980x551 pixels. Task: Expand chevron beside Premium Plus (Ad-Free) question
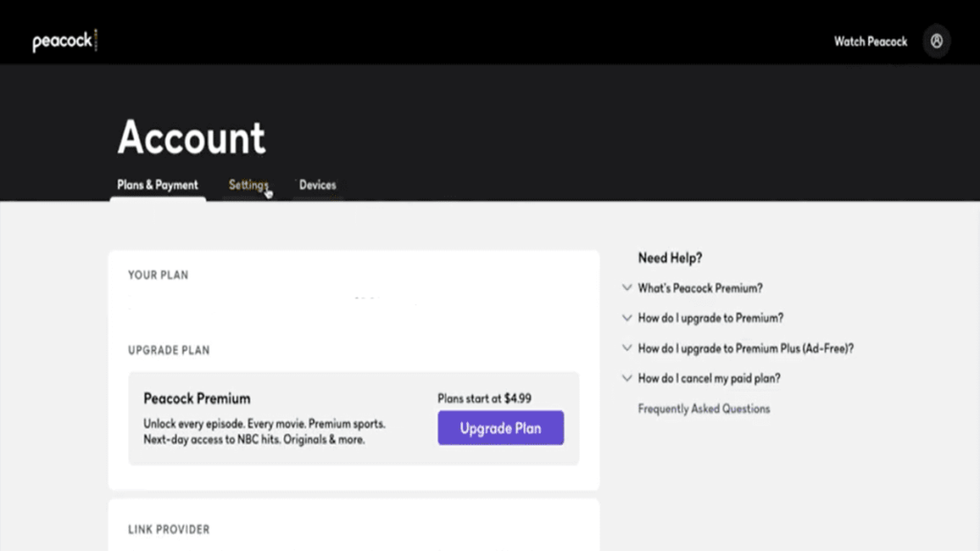[x=627, y=348]
